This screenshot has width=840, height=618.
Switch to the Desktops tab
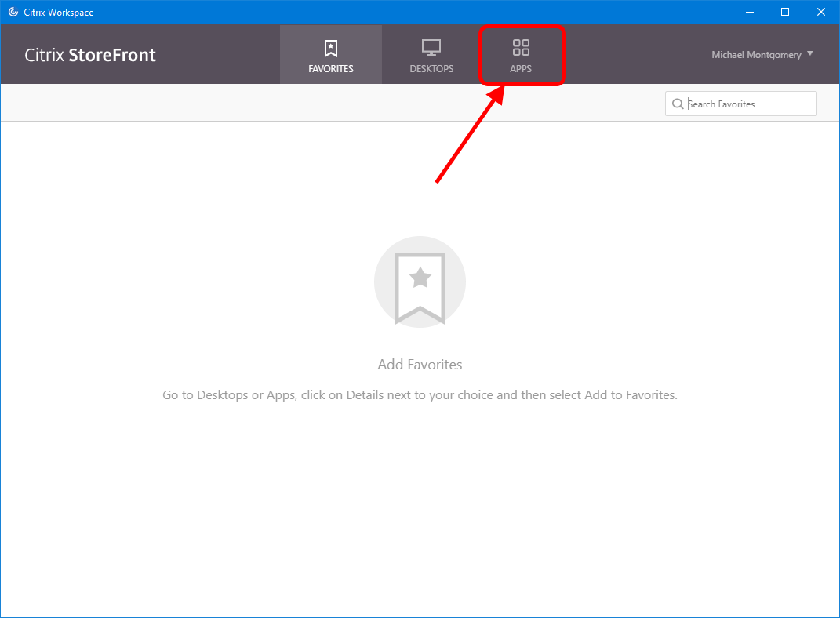coord(431,55)
